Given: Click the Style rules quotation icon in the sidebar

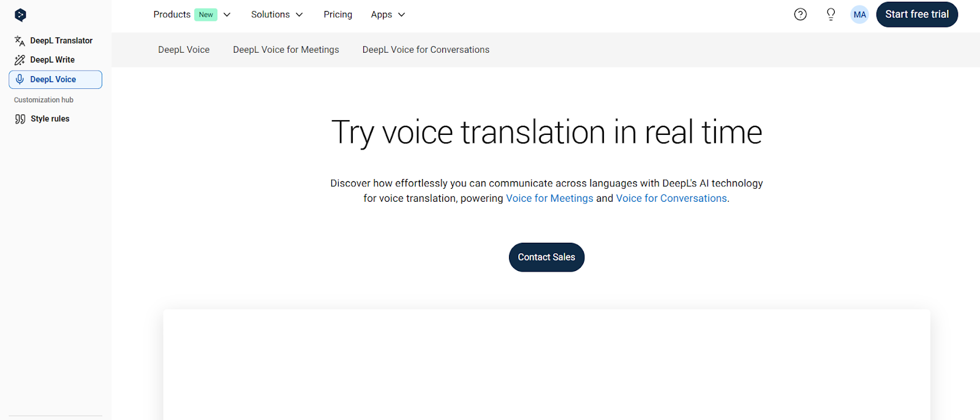Looking at the screenshot, I should [x=20, y=119].
